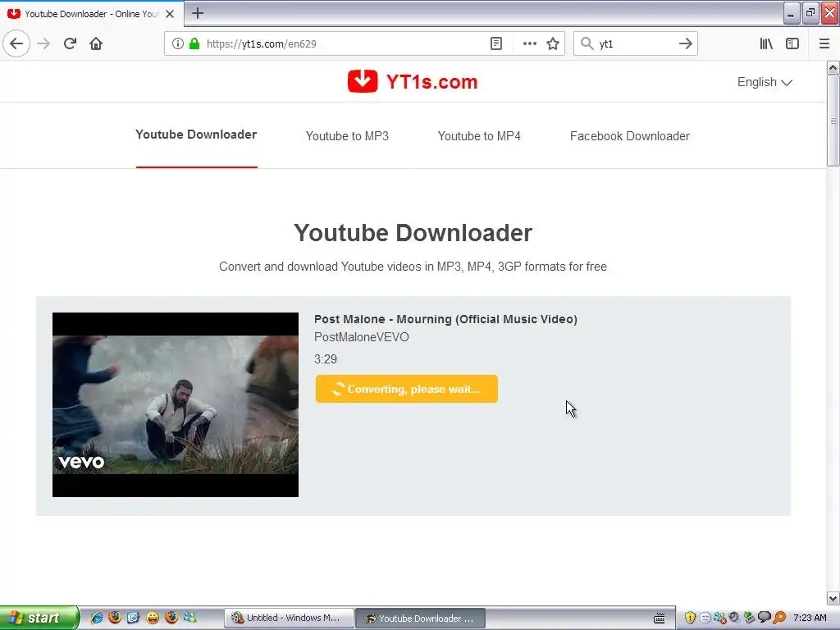Reload the current page
This screenshot has height=630, width=840.
70,43
